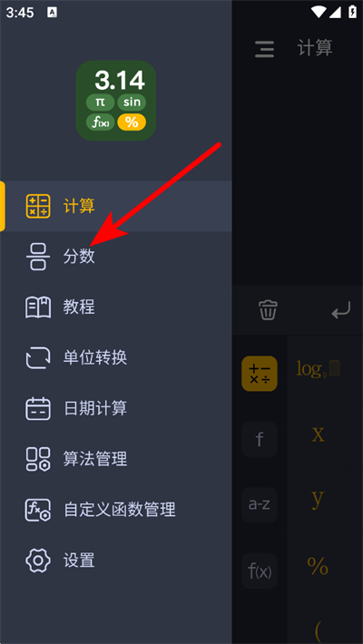
Task: Open the 分数 fraction calculator menu item
Action: (116, 257)
